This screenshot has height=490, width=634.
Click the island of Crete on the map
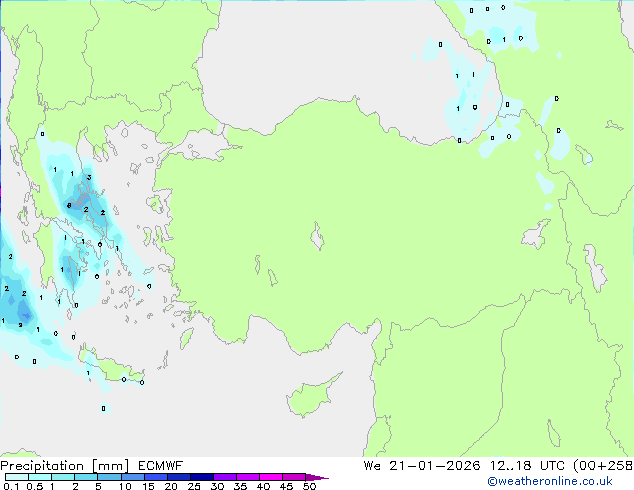pos(111,365)
